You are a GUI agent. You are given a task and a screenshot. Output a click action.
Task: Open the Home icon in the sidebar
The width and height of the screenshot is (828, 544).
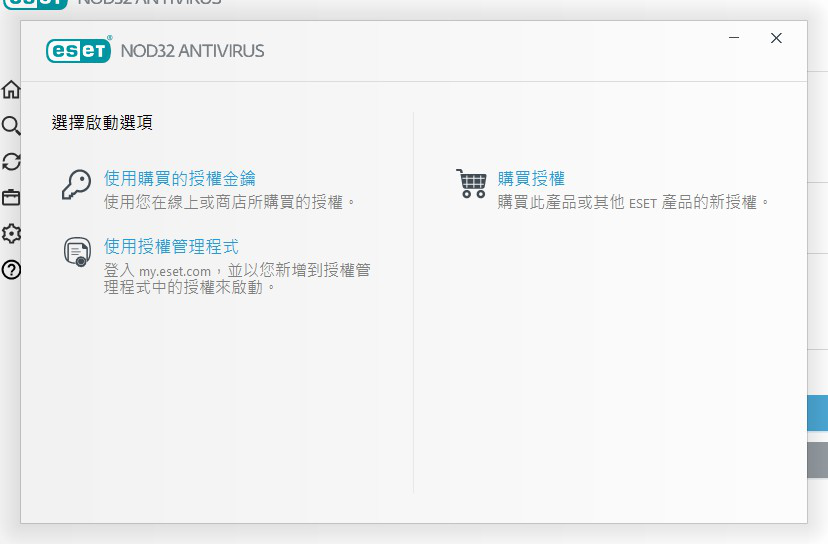11,90
